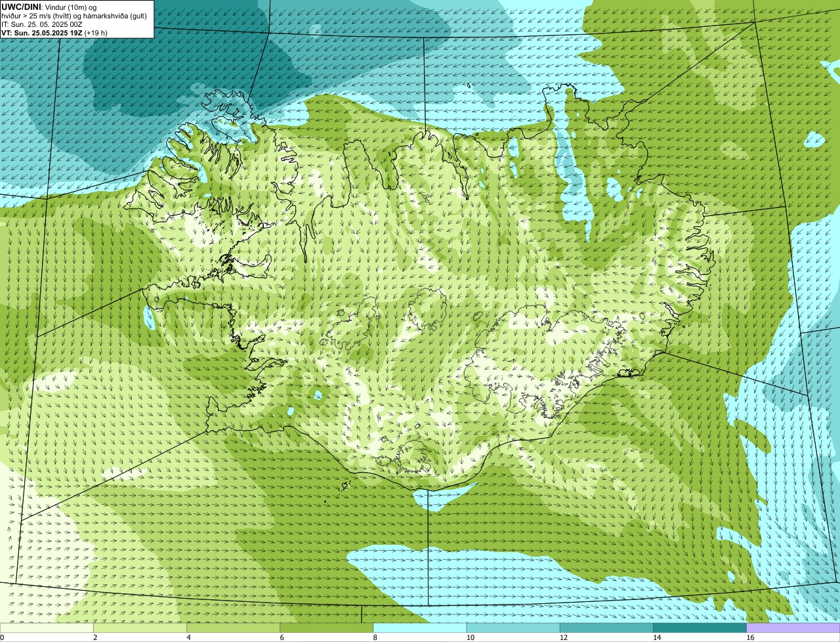Click the 4–6 m/s green legend swatch
This screenshot has width=840, height=642.
(x=233, y=628)
